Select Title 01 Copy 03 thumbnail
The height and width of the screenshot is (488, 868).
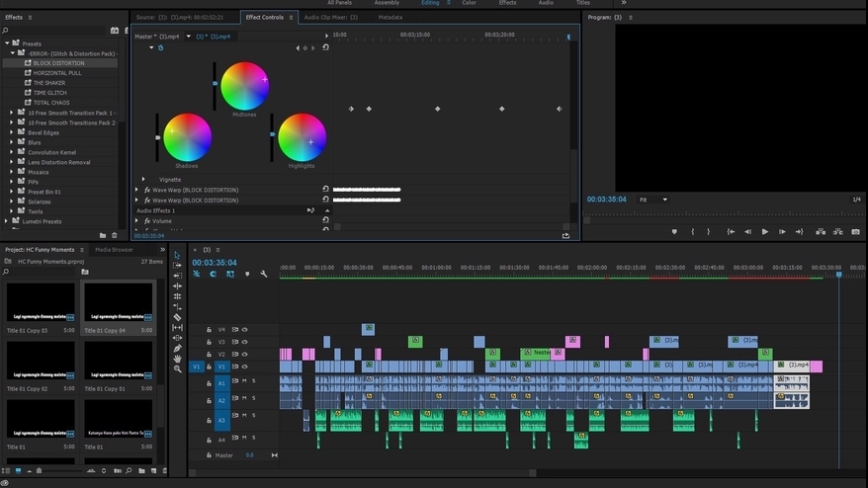coord(41,302)
